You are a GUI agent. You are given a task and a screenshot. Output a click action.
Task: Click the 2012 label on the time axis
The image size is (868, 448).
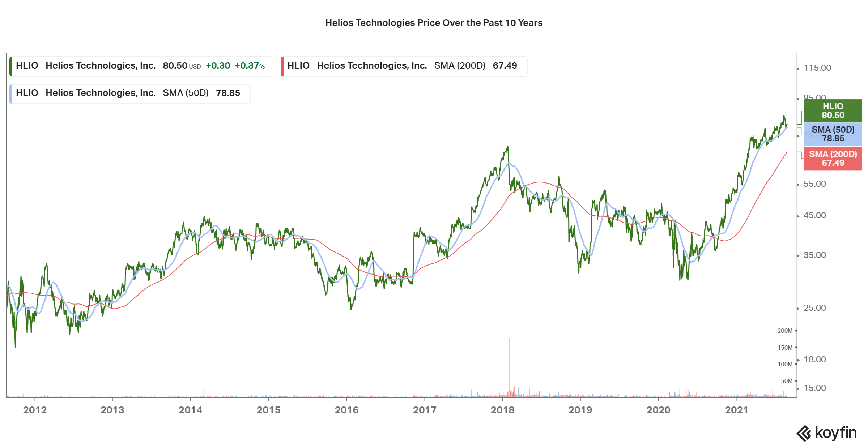[35, 410]
